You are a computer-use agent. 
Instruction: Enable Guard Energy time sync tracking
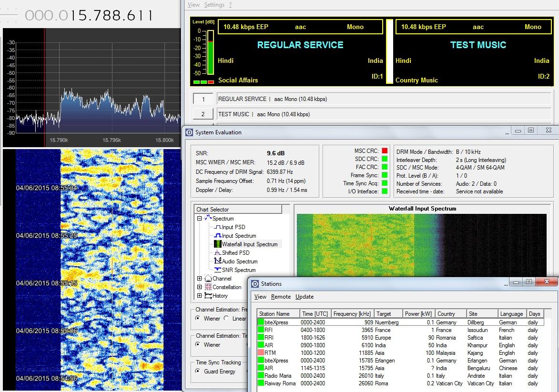click(x=198, y=372)
